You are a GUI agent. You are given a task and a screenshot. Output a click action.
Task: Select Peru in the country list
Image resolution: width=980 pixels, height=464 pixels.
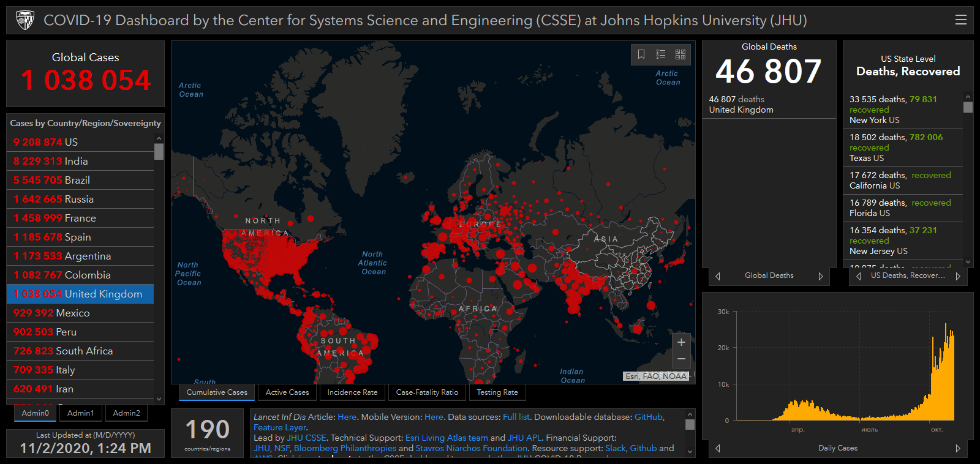coord(80,332)
